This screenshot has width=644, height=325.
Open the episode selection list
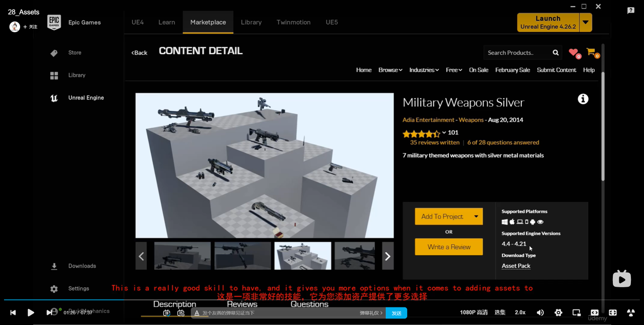[500, 312]
